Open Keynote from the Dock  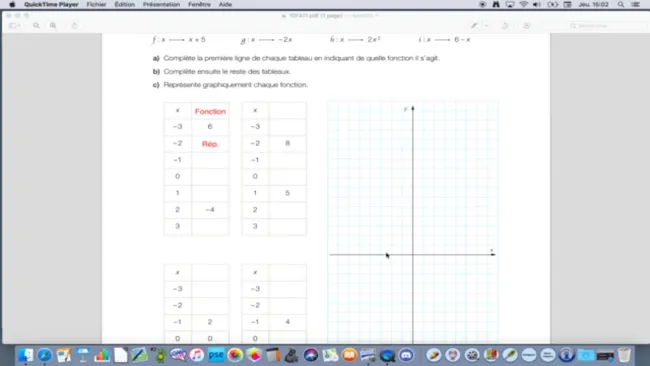click(82, 355)
